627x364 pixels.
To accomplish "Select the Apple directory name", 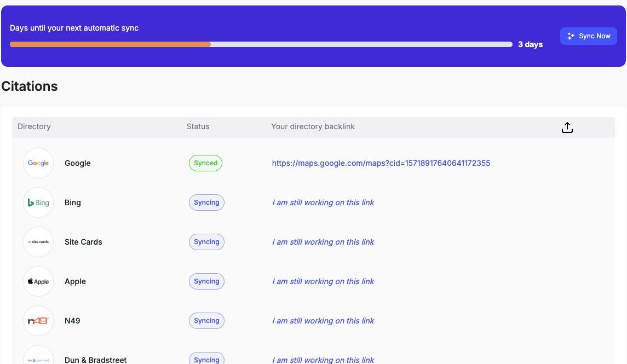I will tap(75, 281).
